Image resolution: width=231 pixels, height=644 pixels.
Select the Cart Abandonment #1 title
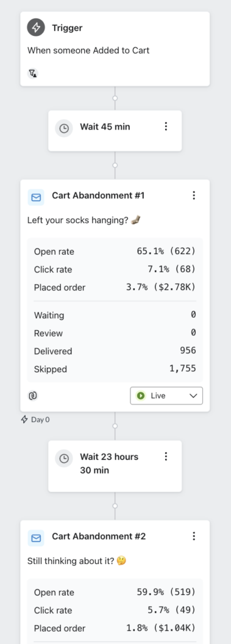click(98, 196)
